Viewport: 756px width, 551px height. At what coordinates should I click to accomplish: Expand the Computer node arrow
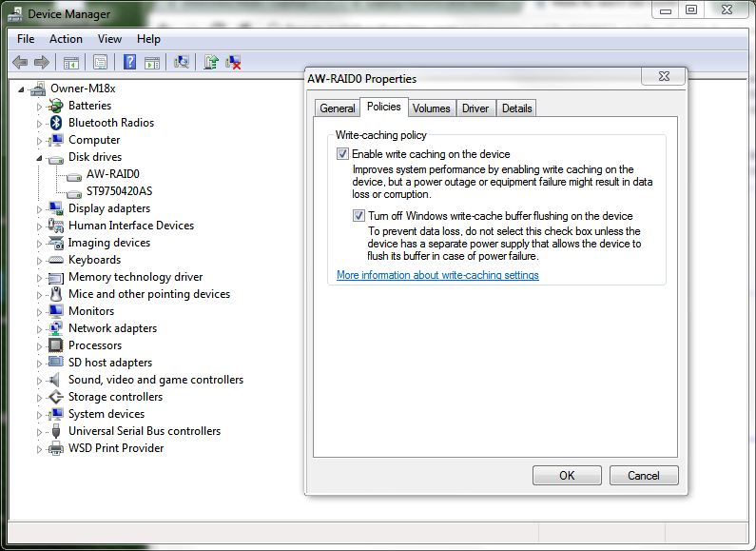[40, 141]
